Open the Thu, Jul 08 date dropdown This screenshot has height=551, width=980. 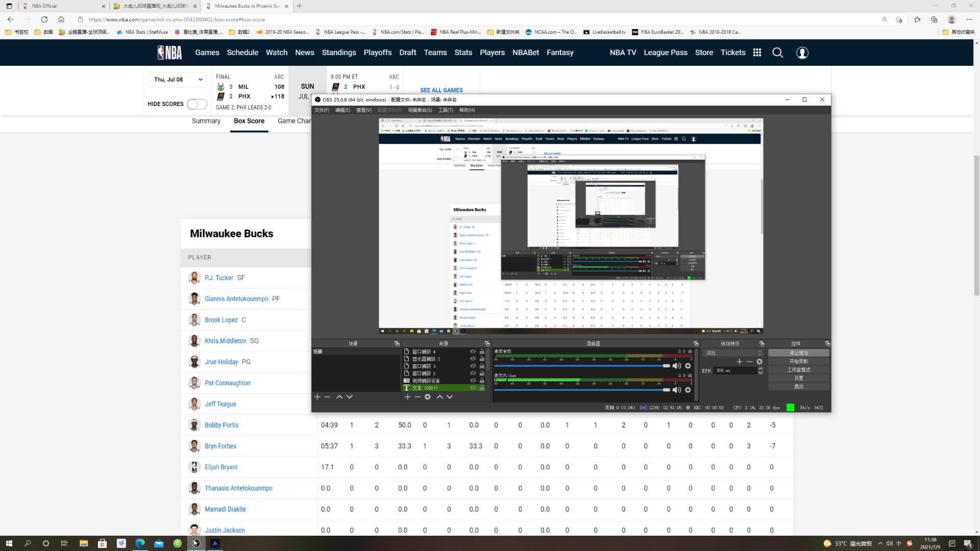click(178, 80)
